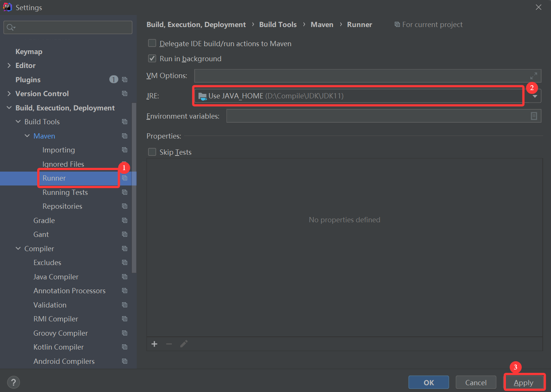Open the JRE dropdown arrow

(535, 96)
